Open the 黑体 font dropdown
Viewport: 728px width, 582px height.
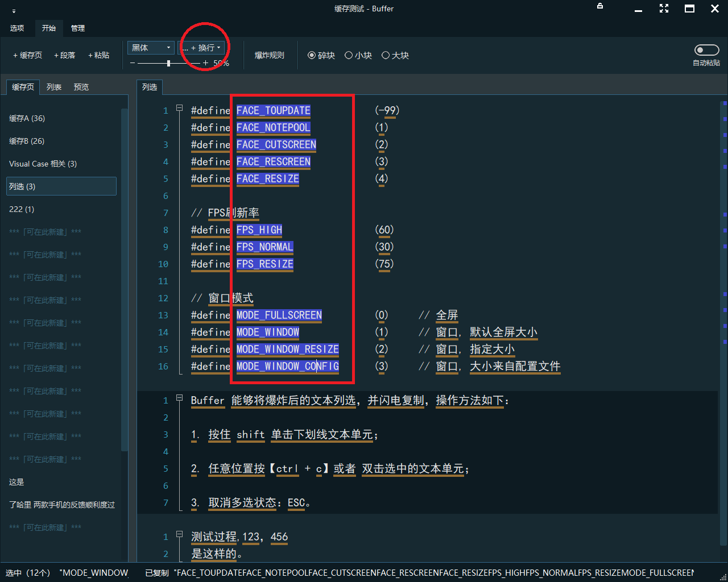151,48
